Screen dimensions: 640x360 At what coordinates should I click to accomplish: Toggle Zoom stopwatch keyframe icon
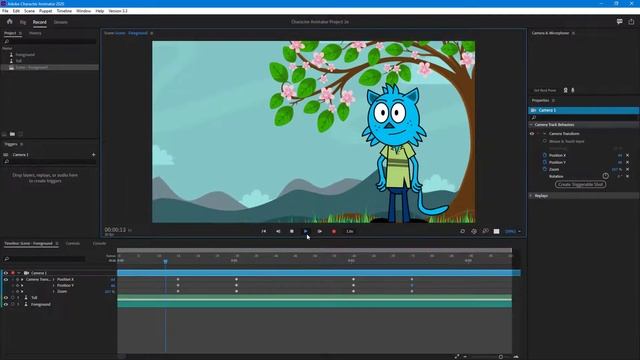pos(544,169)
